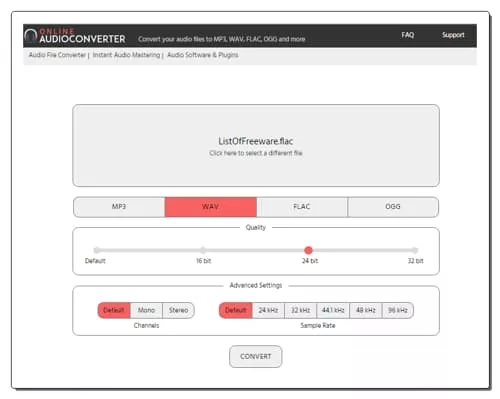Go to Audio File Converter

click(57, 55)
